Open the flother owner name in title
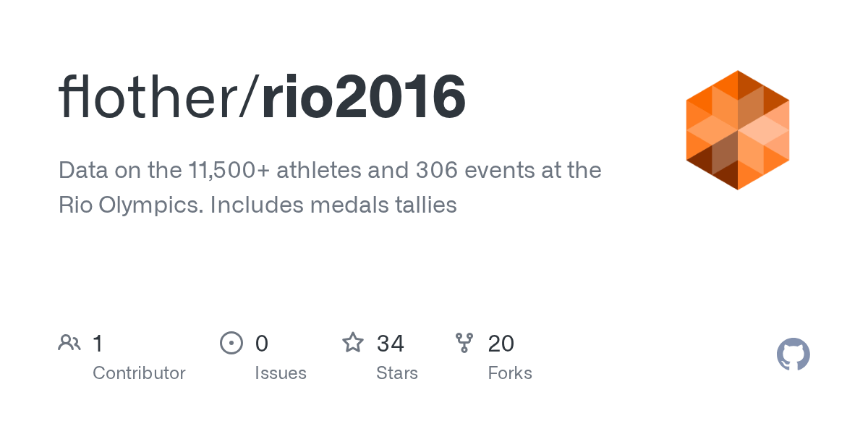The height and width of the screenshot is (434, 868). point(150,98)
